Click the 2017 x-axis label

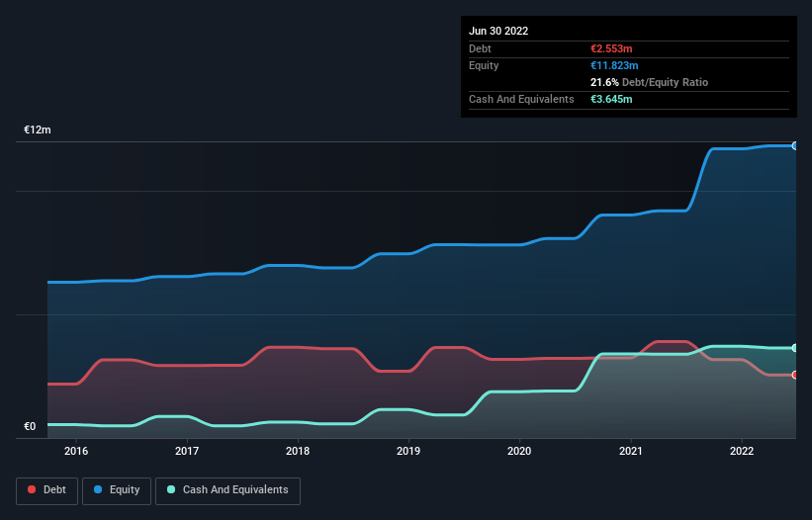click(187, 451)
